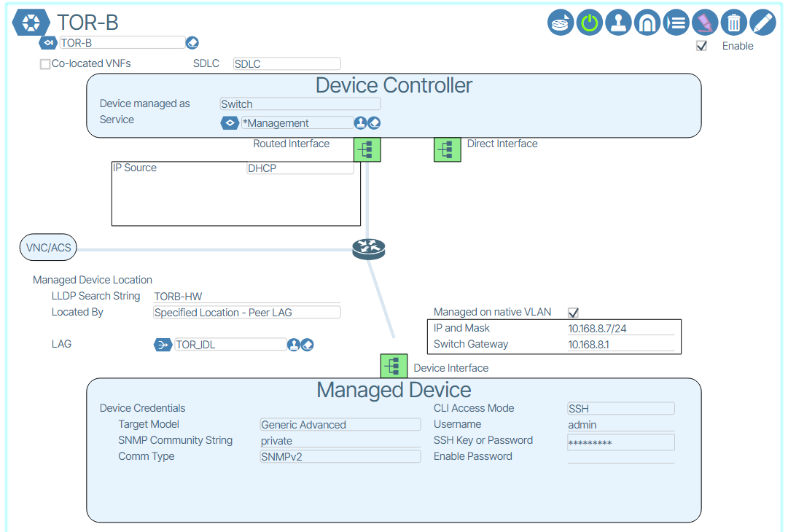The height and width of the screenshot is (532, 788).
Task: Click the eraser icon next to TOR_IDL
Action: (308, 345)
